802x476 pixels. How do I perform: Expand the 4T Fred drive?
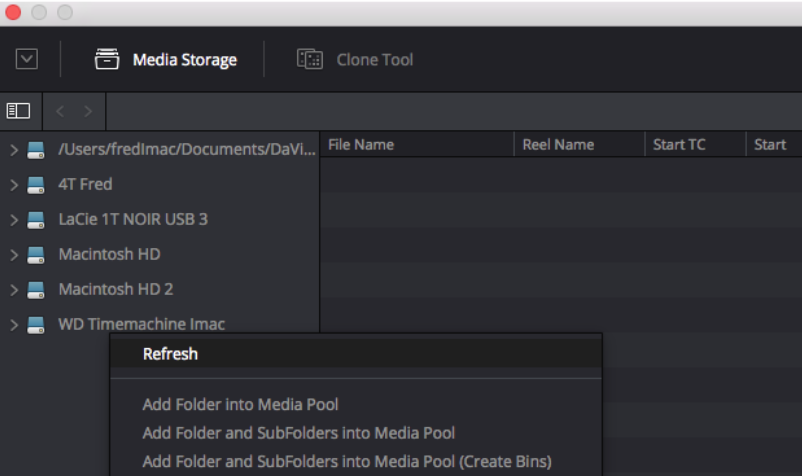click(x=14, y=185)
